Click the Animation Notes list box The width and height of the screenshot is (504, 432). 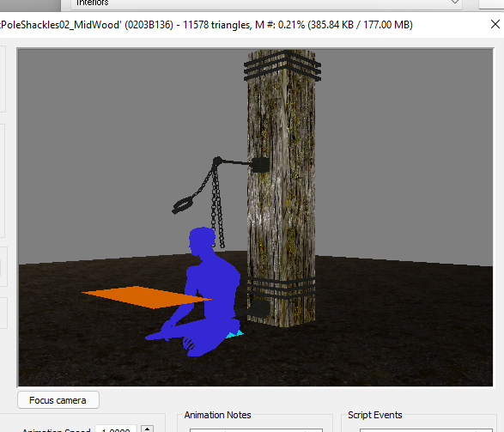(256, 430)
